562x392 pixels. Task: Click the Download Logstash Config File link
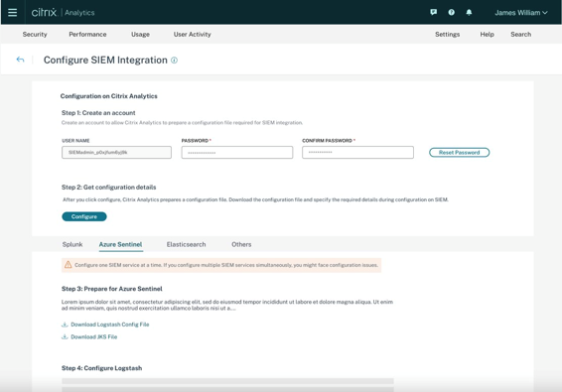click(x=110, y=325)
